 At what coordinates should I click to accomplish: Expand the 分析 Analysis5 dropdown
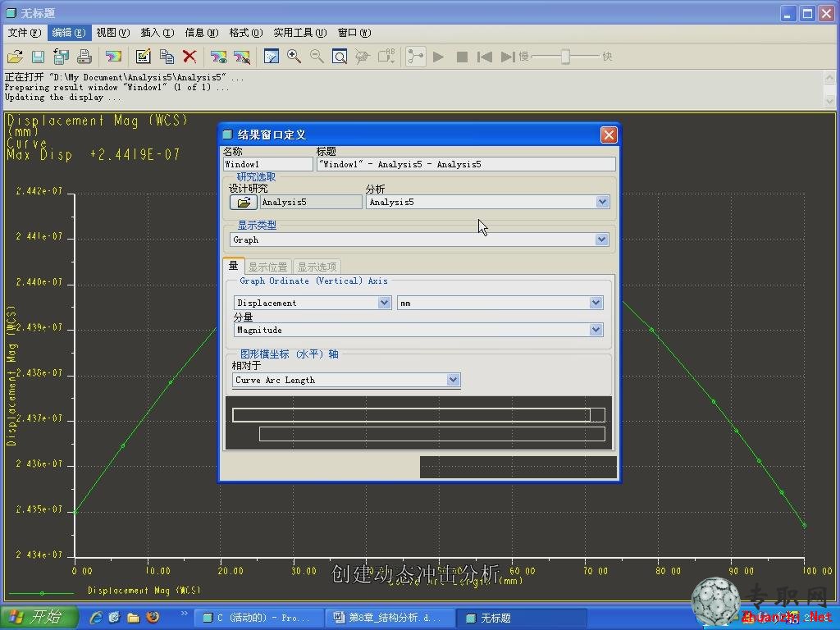602,202
